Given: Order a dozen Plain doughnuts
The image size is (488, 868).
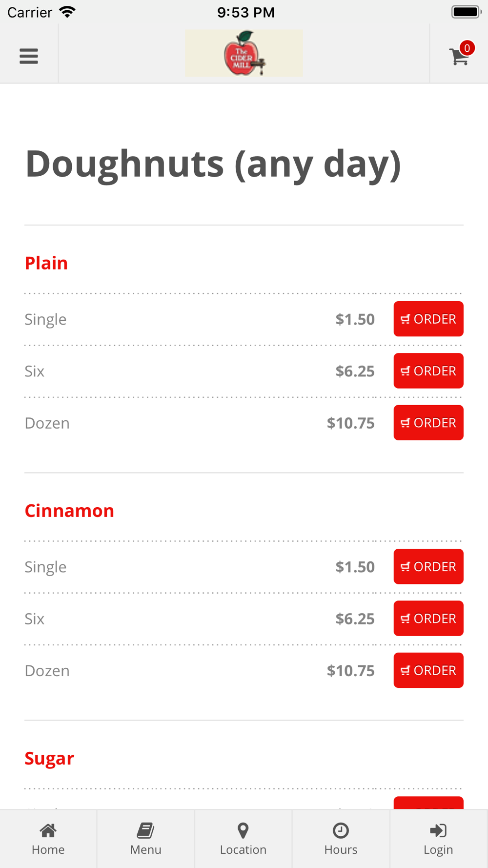Looking at the screenshot, I should point(428,423).
